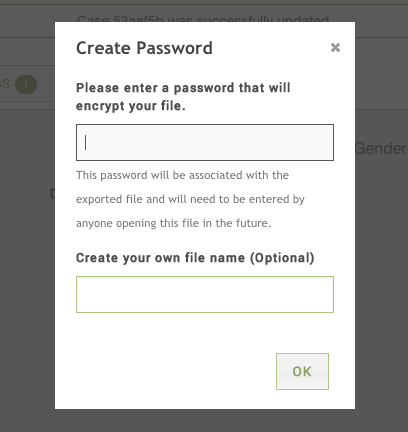408x432 pixels.
Task: Focus the encryption password input box
Action: click(205, 142)
